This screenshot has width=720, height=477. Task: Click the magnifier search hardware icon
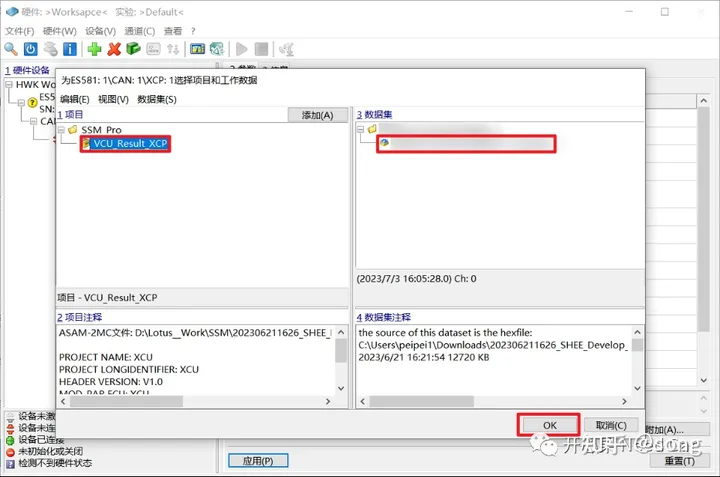11,49
